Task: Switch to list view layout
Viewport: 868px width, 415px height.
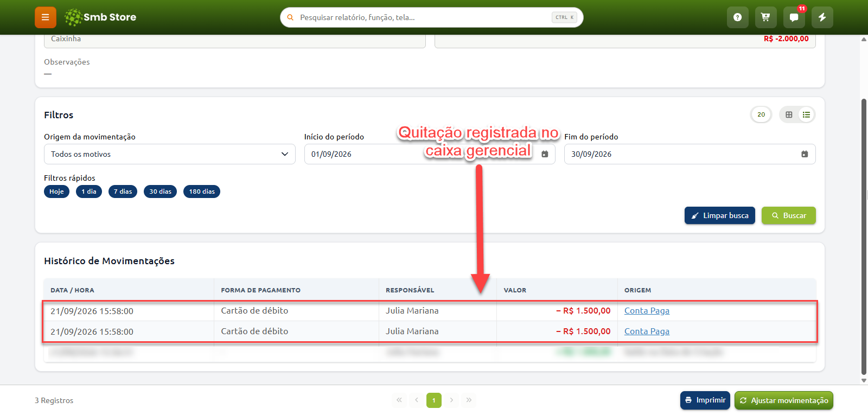Action: pyautogui.click(x=807, y=114)
